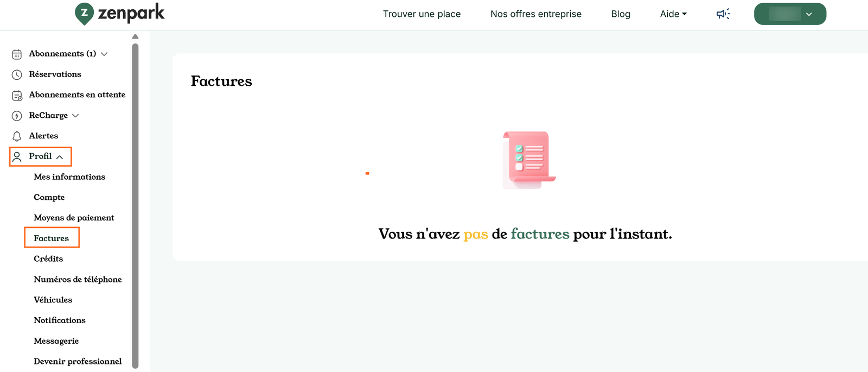Click the Profil person icon

[x=17, y=157]
